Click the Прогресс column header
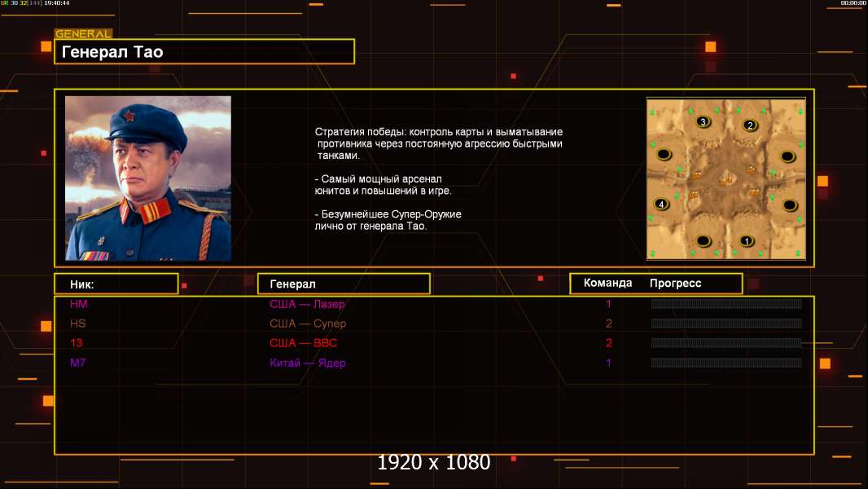This screenshot has width=868, height=489. coord(675,283)
